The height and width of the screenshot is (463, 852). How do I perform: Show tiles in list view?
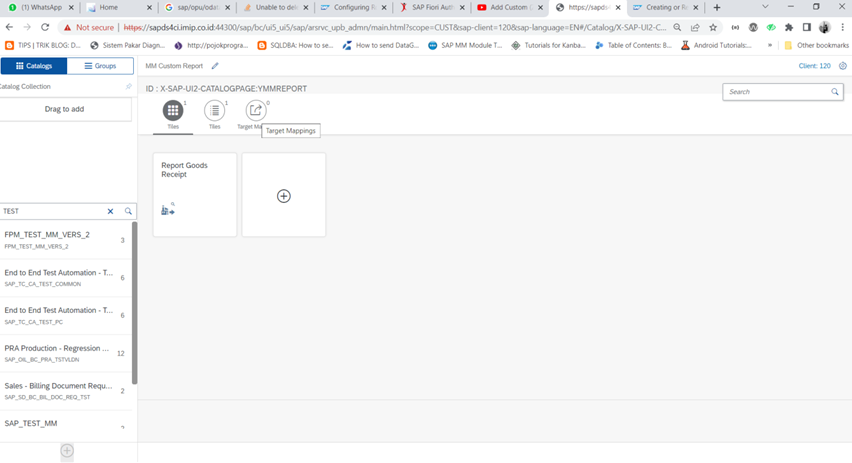tap(215, 110)
